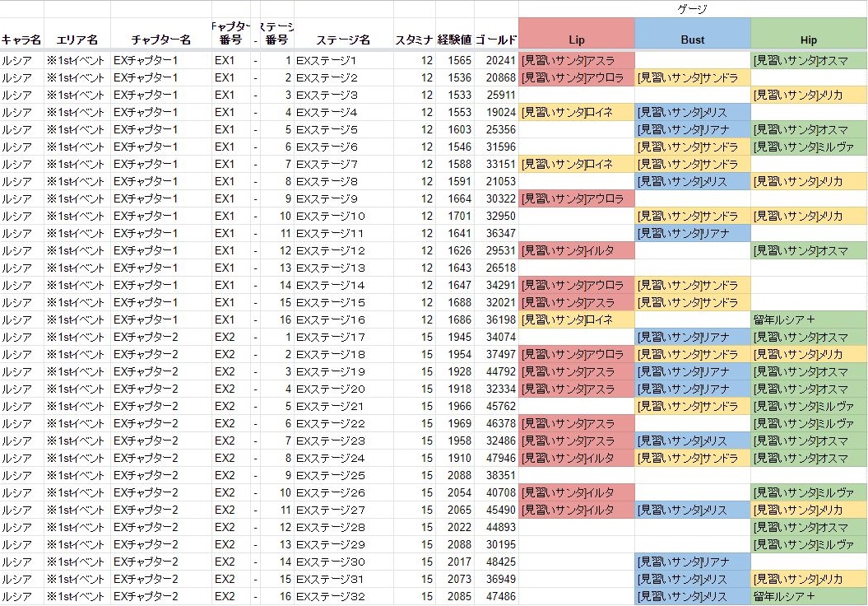868x606 pixels.
Task: Click the experience value 1945 cell
Action: [456, 337]
